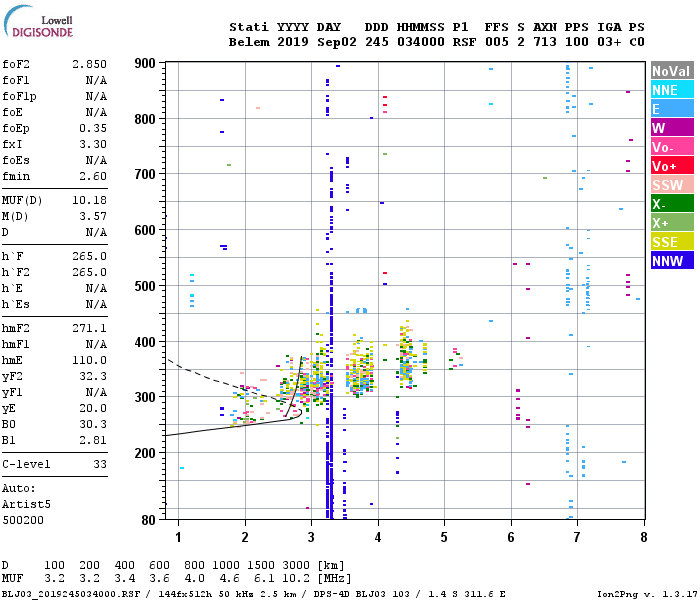Select the NNE legend swatch
The width and height of the screenshot is (700, 600).
[x=672, y=90]
